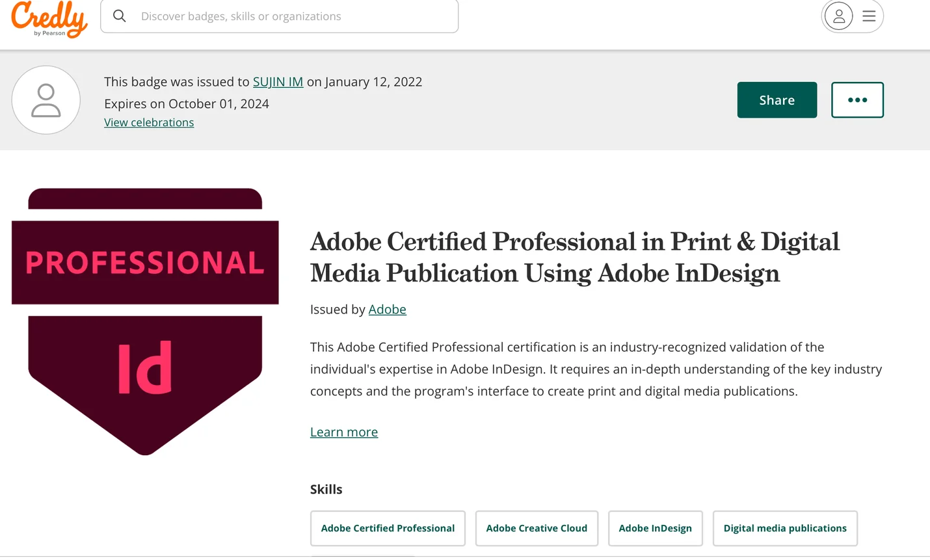Focus the Discover badges search field

tap(280, 16)
